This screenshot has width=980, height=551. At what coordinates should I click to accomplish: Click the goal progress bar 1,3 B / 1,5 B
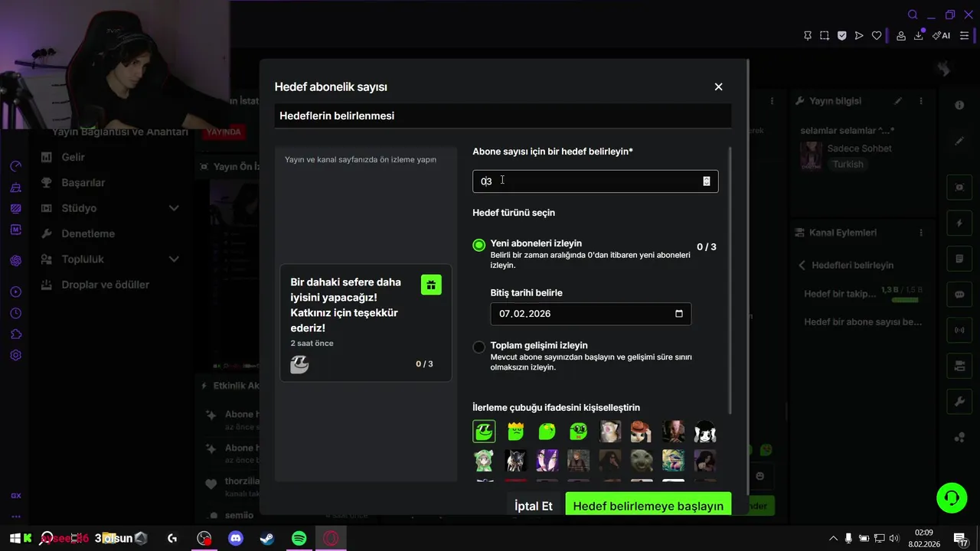[x=904, y=300]
